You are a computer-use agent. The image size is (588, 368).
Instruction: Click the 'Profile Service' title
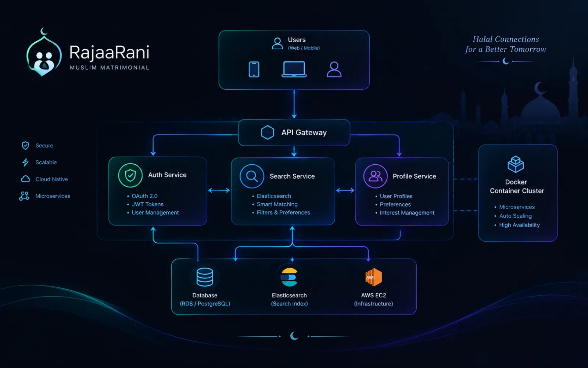click(414, 176)
